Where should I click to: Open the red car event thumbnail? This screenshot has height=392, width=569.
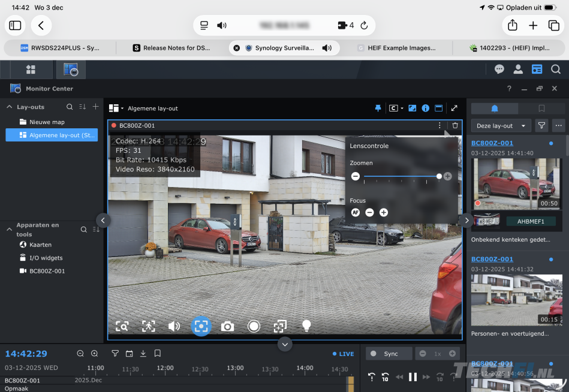coord(516,183)
